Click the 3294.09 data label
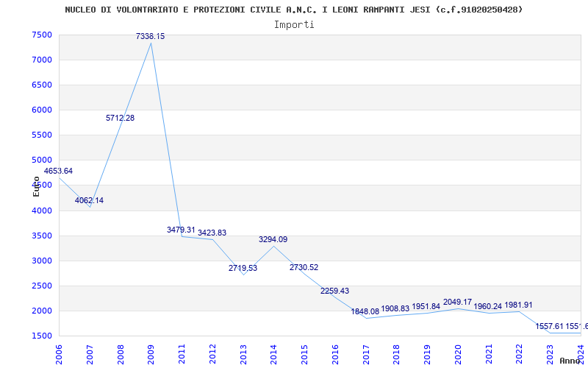Viewport: 588px width, 368px height. (273, 240)
